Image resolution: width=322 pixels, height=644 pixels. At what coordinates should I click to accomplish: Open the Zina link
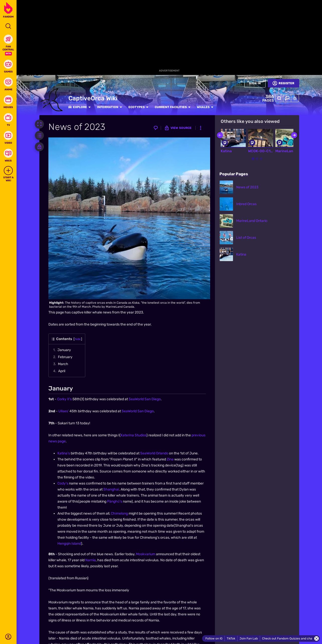(x=170, y=459)
